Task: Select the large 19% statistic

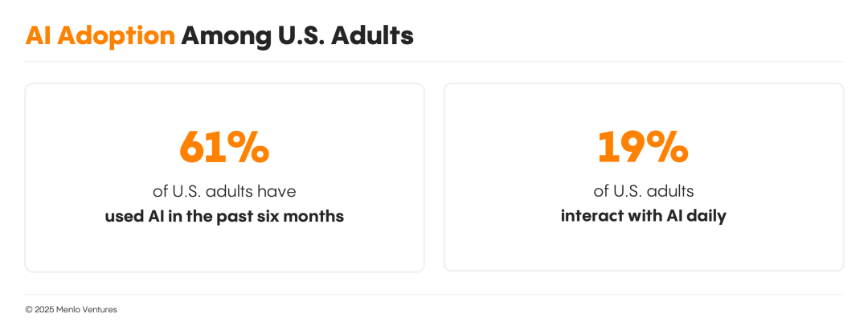Action: (643, 146)
